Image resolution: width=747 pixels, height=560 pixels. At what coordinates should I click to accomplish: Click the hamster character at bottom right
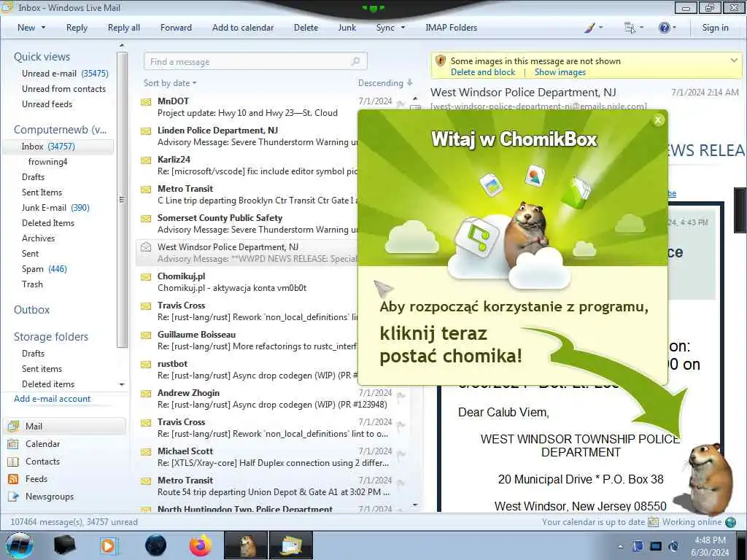pyautogui.click(x=708, y=478)
